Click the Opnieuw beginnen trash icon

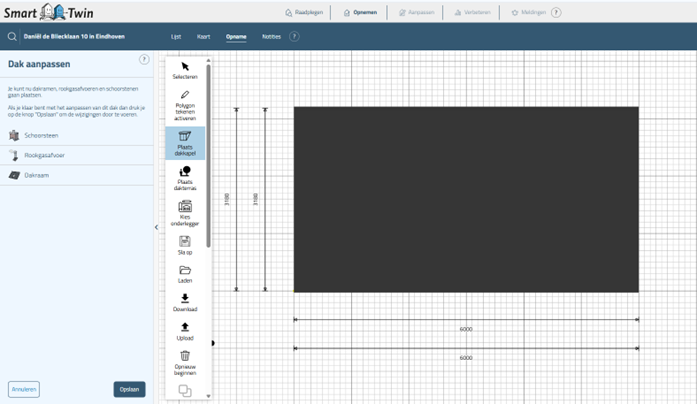[185, 356]
